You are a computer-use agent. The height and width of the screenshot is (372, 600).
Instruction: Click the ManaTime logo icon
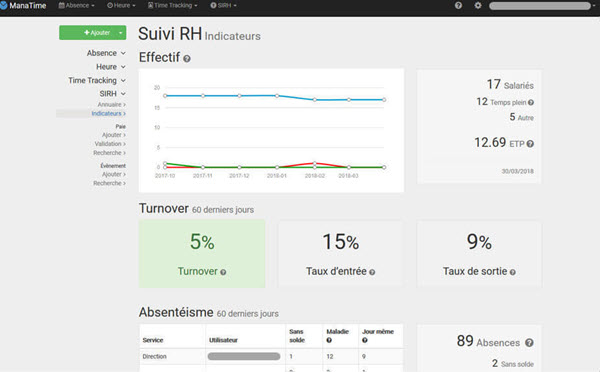pyautogui.click(x=3, y=5)
